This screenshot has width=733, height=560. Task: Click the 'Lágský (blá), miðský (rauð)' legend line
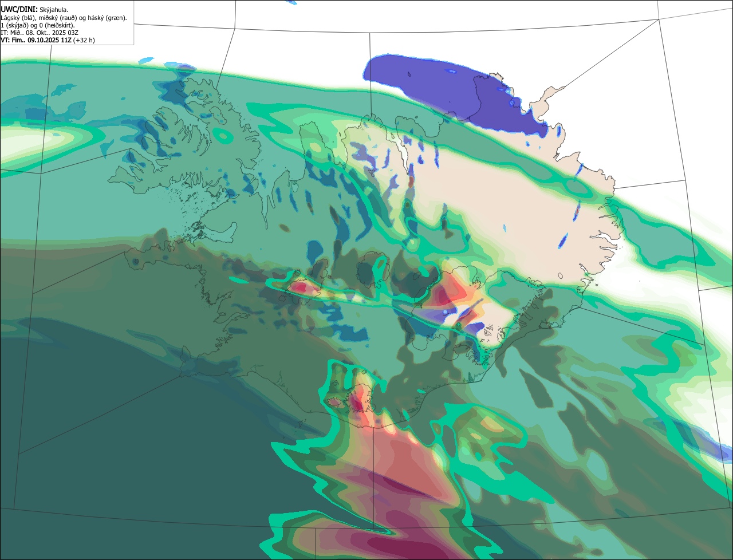(64, 18)
